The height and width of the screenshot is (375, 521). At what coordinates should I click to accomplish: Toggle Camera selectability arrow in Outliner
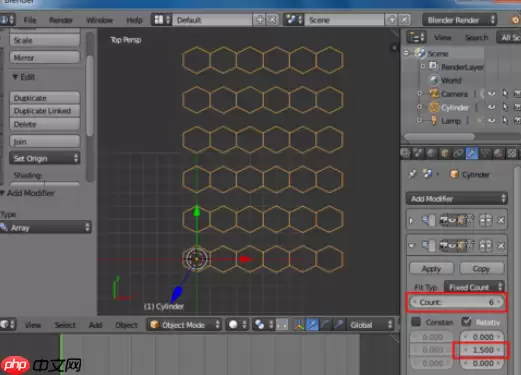coord(505,94)
